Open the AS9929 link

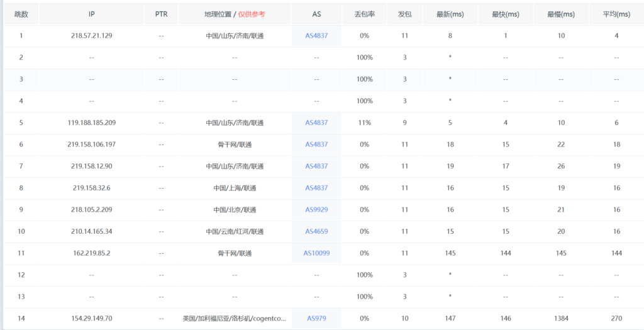click(x=316, y=210)
